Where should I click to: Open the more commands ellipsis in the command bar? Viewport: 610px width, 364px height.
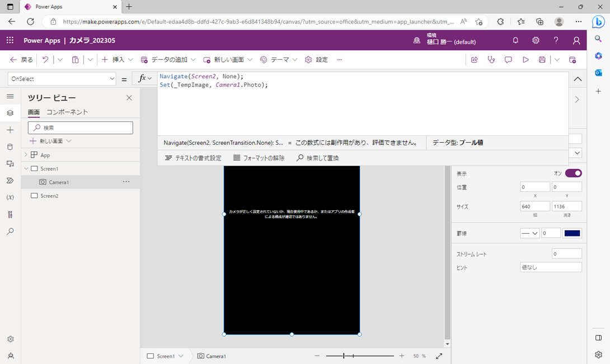click(x=340, y=59)
